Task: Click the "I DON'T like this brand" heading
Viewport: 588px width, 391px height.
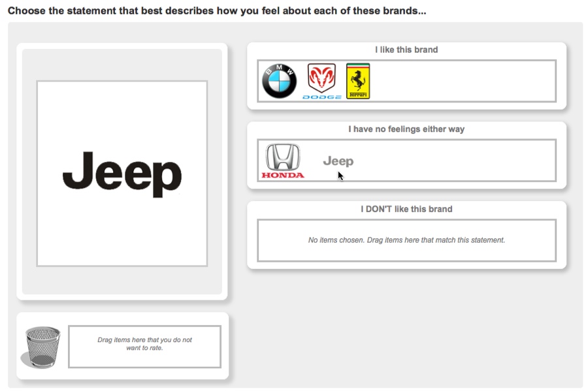Action: [406, 209]
